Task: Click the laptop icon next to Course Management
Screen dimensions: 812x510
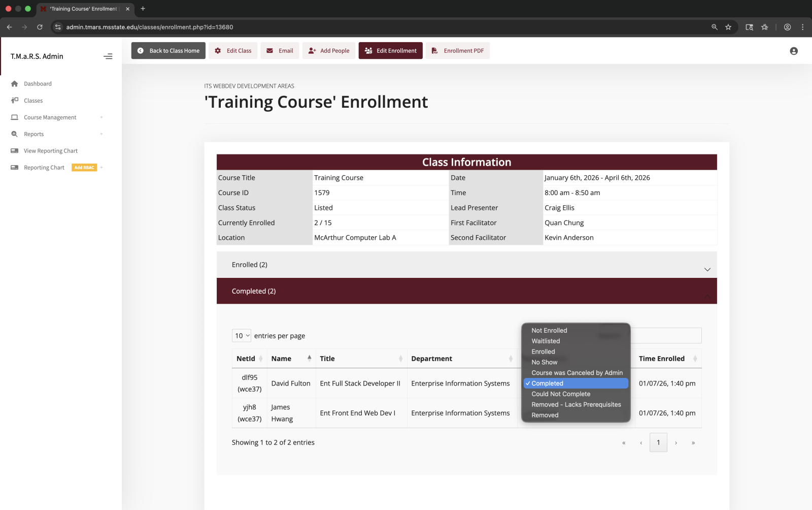Action: (x=14, y=117)
